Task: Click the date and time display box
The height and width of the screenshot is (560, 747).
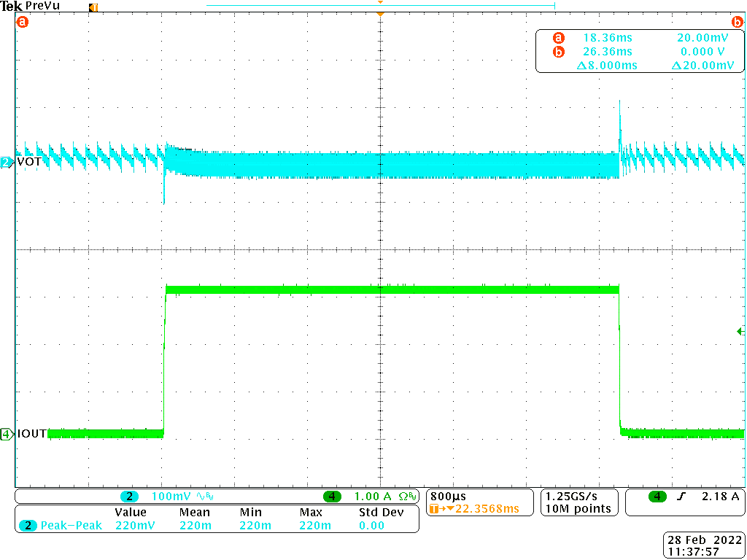Action: pos(705,545)
